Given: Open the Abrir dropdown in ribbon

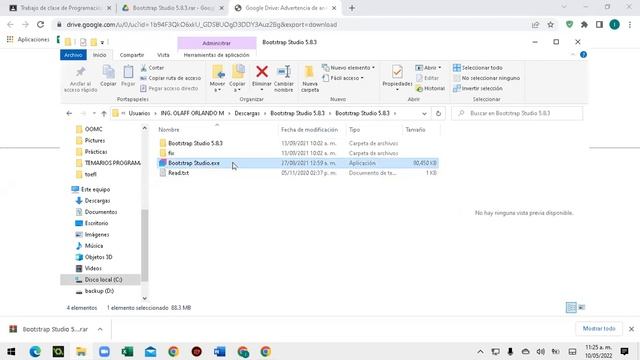Looking at the screenshot, I should coord(428,68).
